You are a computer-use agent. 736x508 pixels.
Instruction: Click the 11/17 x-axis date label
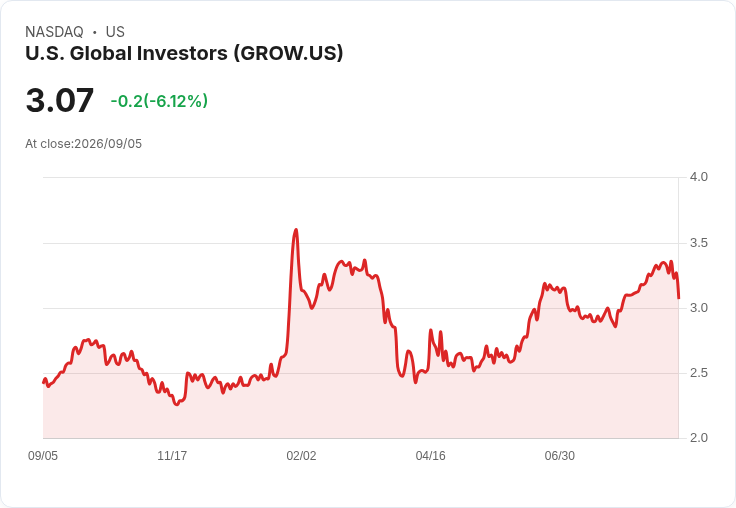172,455
